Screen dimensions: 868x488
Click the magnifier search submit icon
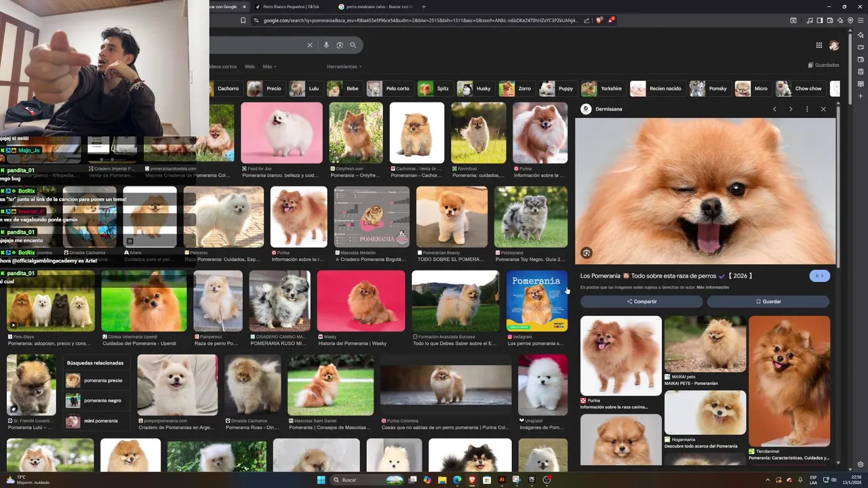pyautogui.click(x=353, y=45)
